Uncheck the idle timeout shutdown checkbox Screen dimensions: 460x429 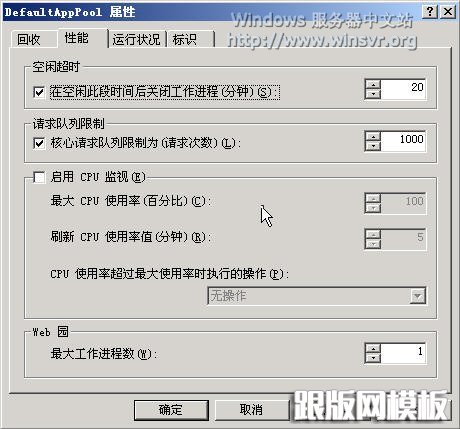(x=39, y=92)
